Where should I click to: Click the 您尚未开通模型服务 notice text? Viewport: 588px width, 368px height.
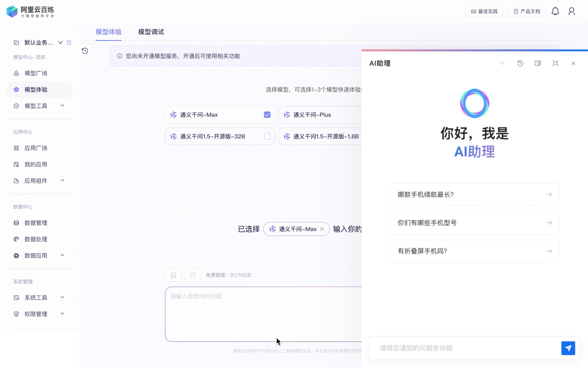tap(183, 56)
